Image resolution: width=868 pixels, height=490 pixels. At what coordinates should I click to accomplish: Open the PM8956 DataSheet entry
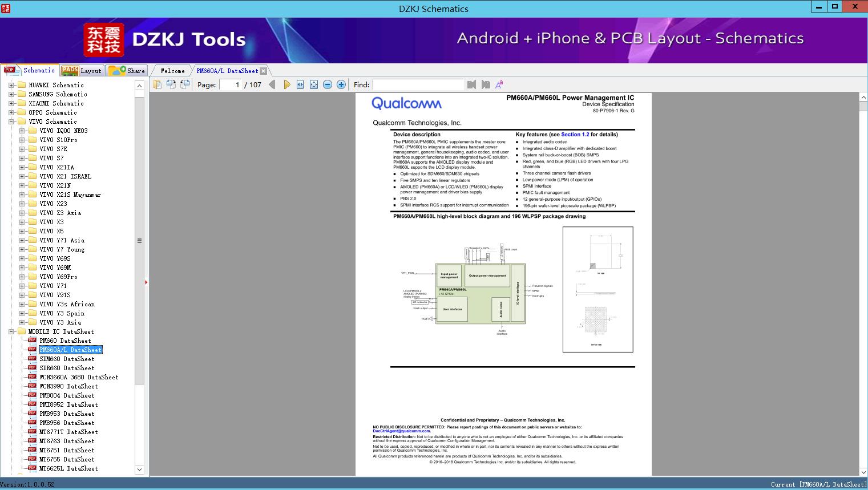(67, 423)
